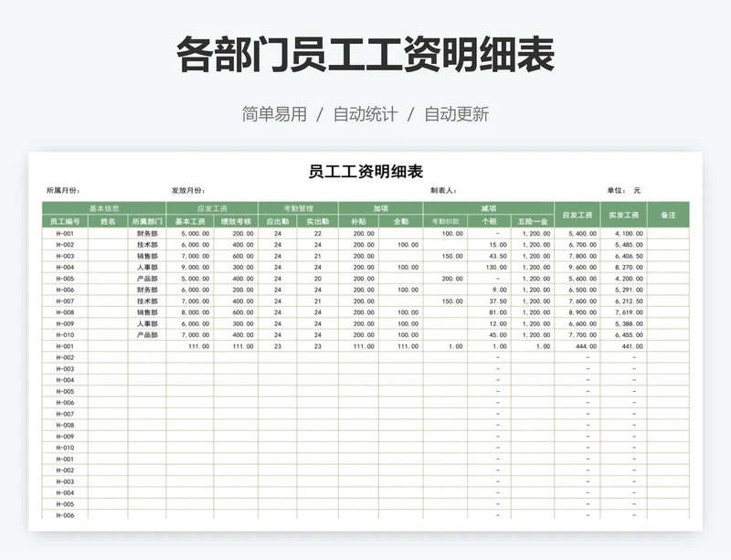Select the 考勤管理 group header
Screen dimensions: 731x560
[x=299, y=208]
